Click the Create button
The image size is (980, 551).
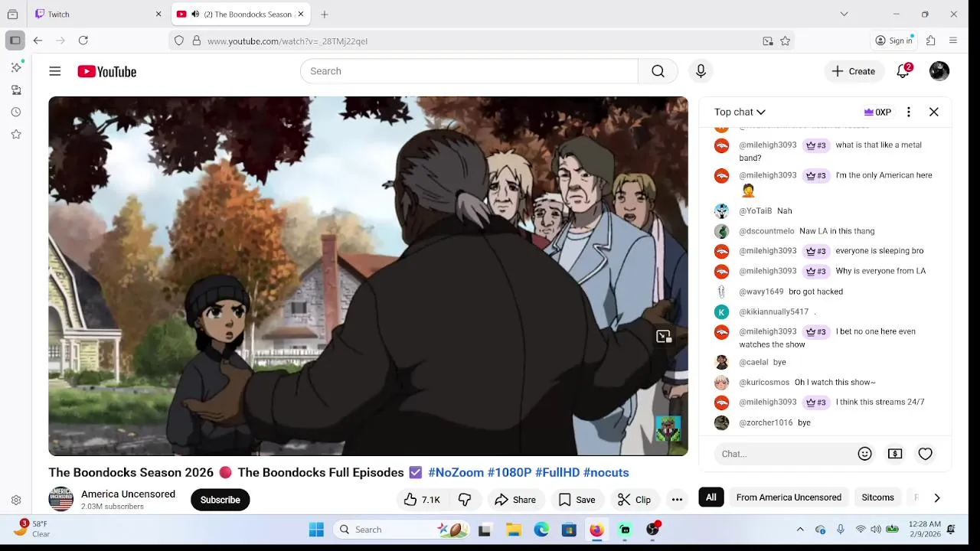pyautogui.click(x=854, y=71)
